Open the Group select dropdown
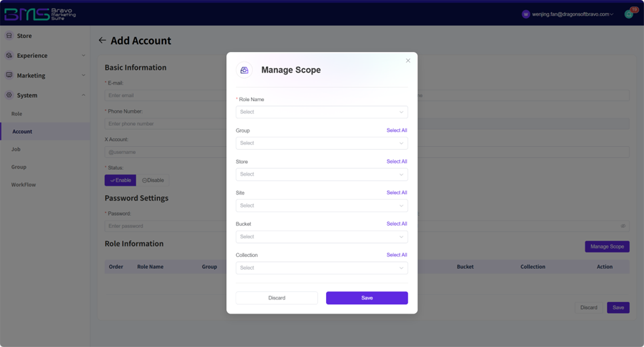 point(321,143)
